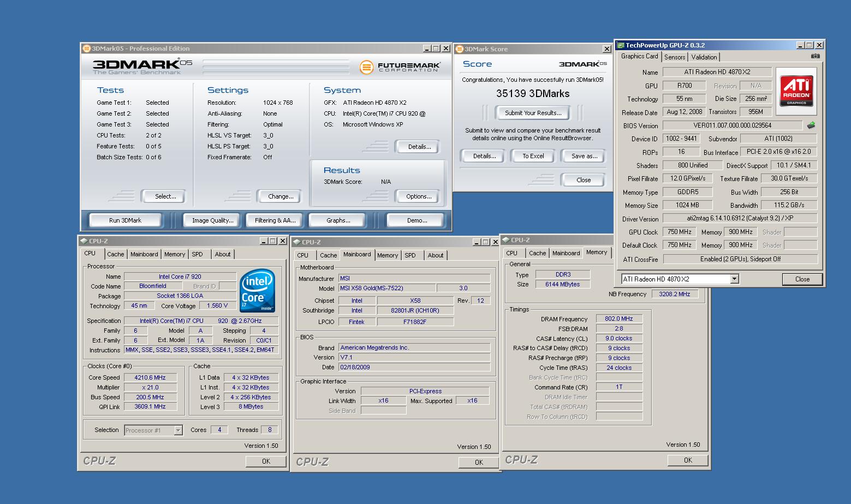Click the Bus Speed 200.5 MHz value
The image size is (851, 504).
(150, 397)
